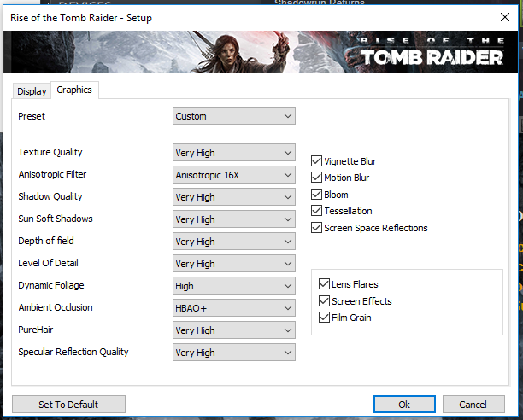Open the Ambient Occlusion dropdown
523x420 pixels.
[x=233, y=308]
